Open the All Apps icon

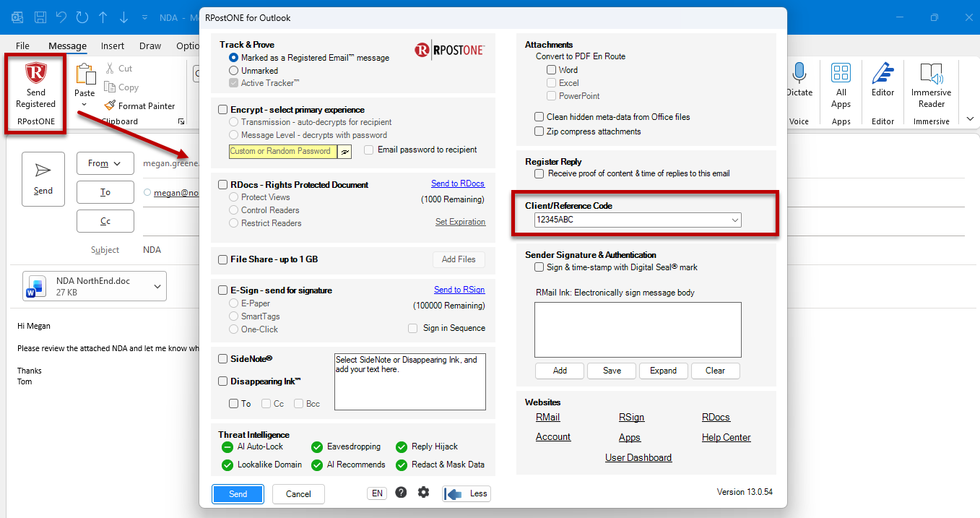(x=841, y=73)
